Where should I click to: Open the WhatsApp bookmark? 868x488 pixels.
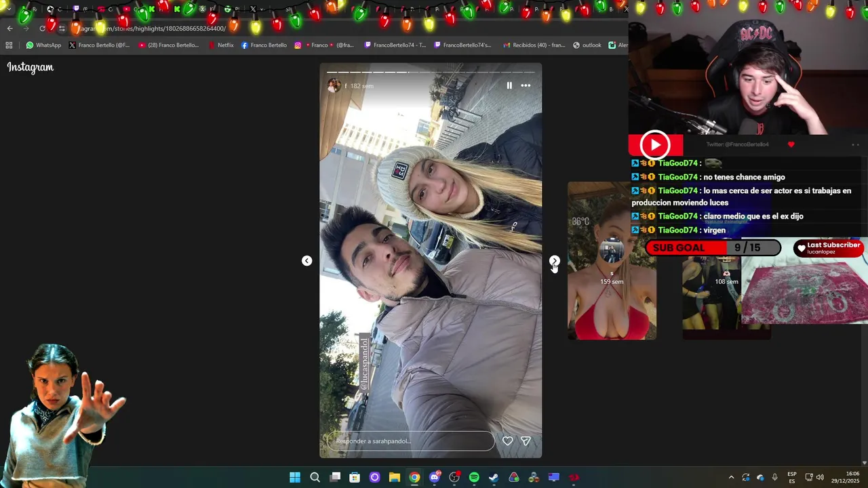43,45
